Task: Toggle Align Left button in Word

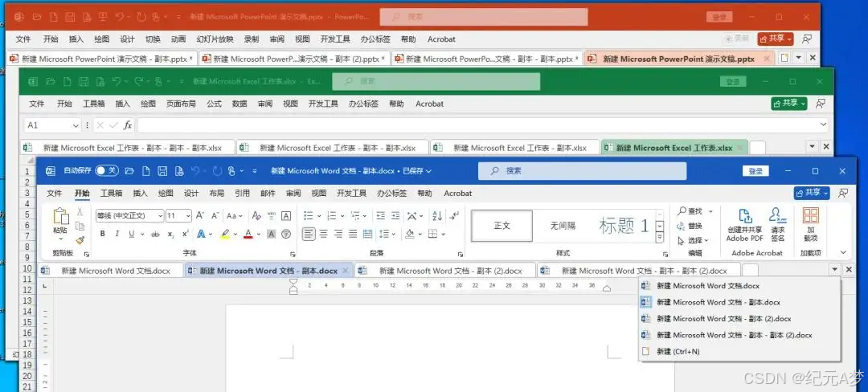Action: [309, 234]
